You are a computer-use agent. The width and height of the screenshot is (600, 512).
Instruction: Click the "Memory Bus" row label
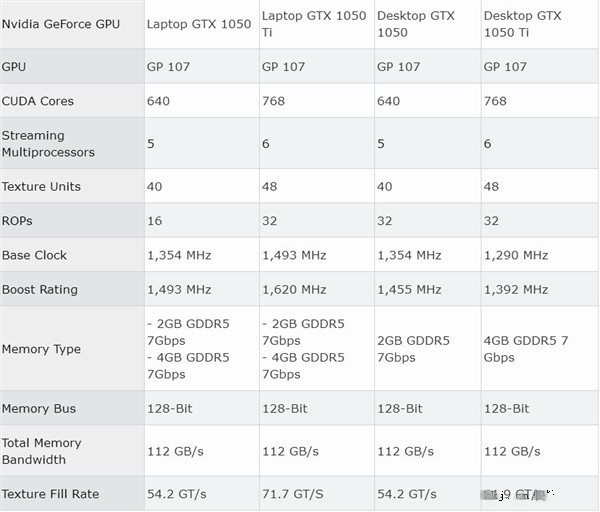39,409
